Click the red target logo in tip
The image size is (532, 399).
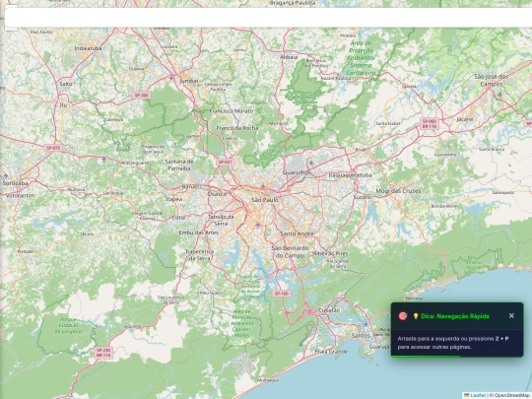pos(403,316)
